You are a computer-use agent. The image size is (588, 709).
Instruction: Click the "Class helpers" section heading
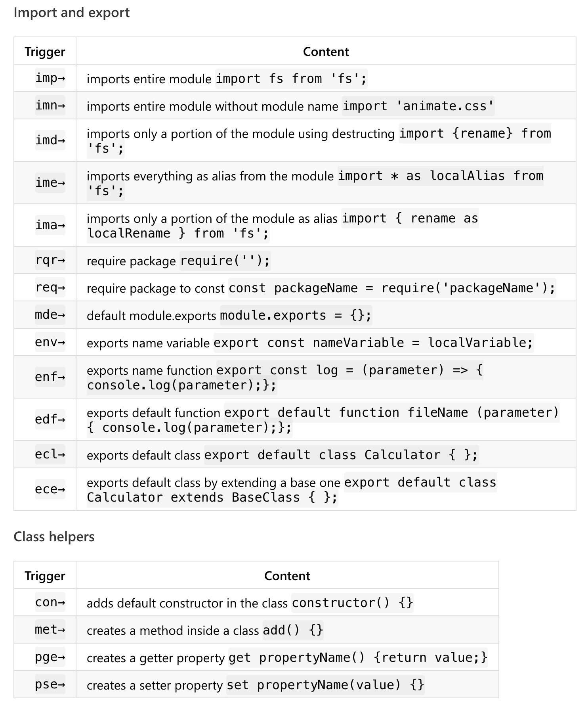[x=54, y=537]
